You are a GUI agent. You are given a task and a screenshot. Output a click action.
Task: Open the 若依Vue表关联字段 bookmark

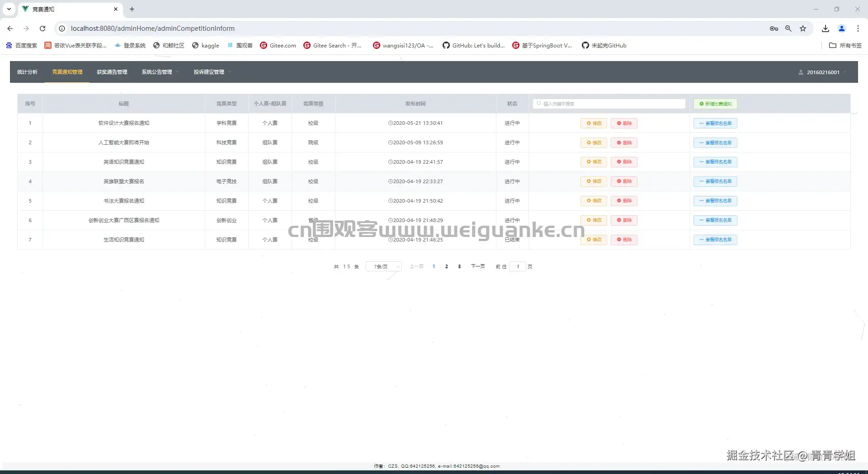[75, 45]
